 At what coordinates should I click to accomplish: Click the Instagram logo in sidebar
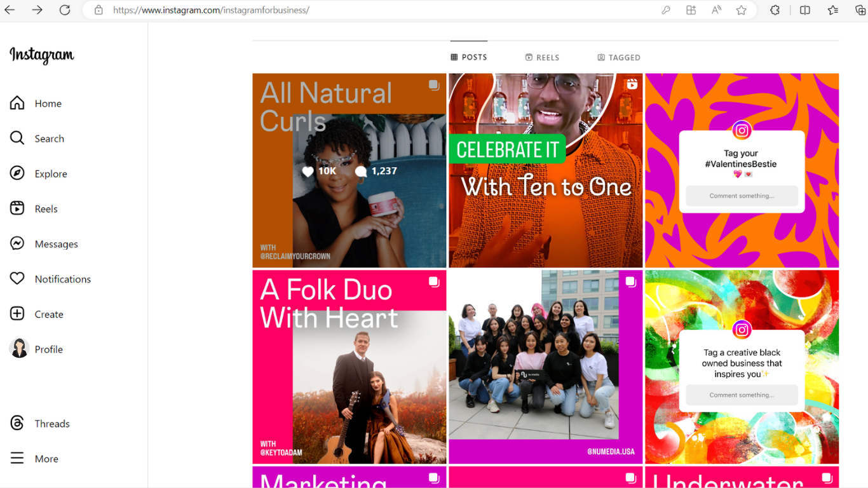[x=42, y=55]
